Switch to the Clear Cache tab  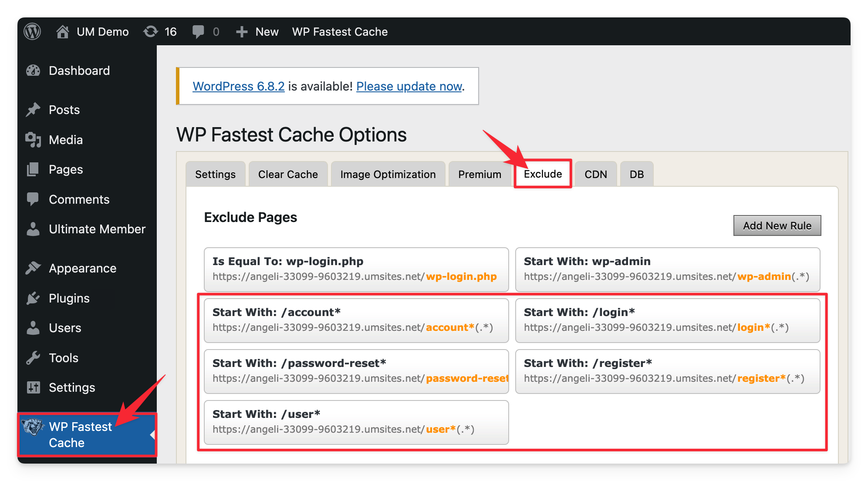pos(288,174)
